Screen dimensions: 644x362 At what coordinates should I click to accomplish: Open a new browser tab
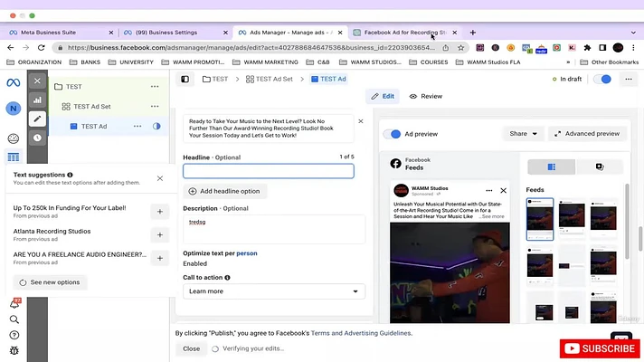point(472,33)
